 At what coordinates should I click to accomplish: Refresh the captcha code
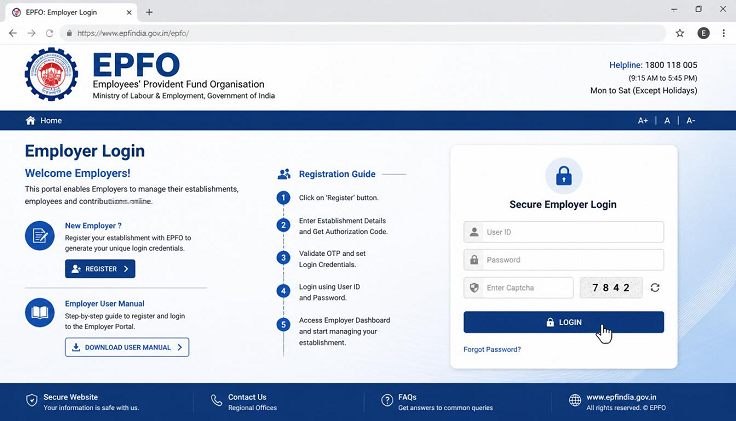point(655,288)
